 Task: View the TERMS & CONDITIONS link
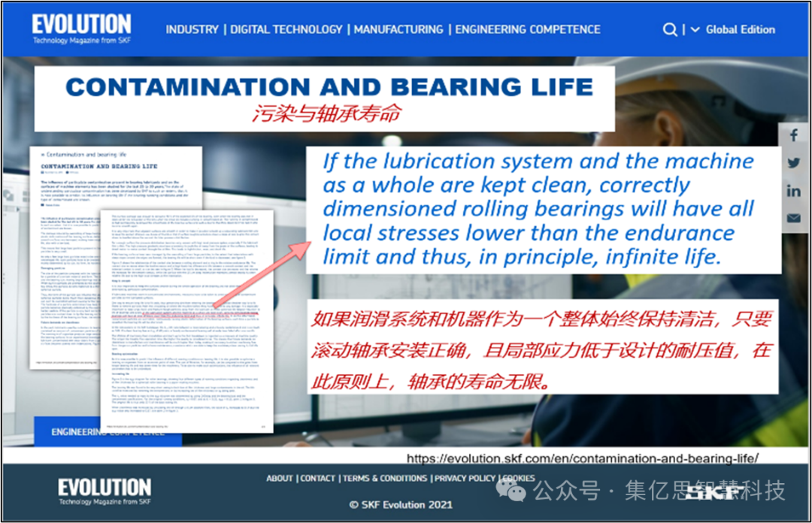click(384, 479)
